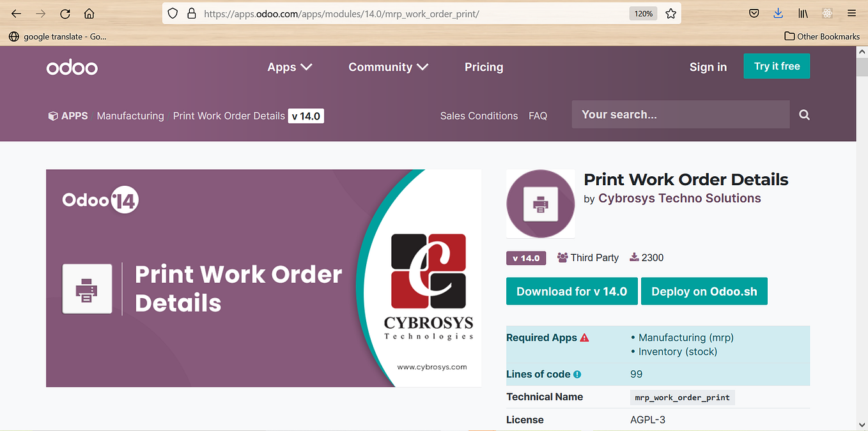Open Firefox downloads via the toolbar icon
Viewport: 868px width, 431px height.
pyautogui.click(x=778, y=13)
